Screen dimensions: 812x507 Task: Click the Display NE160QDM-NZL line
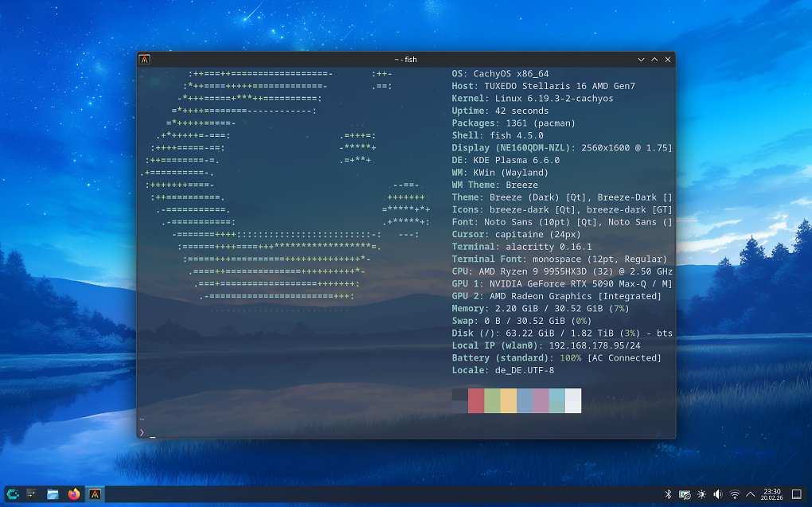pos(562,148)
